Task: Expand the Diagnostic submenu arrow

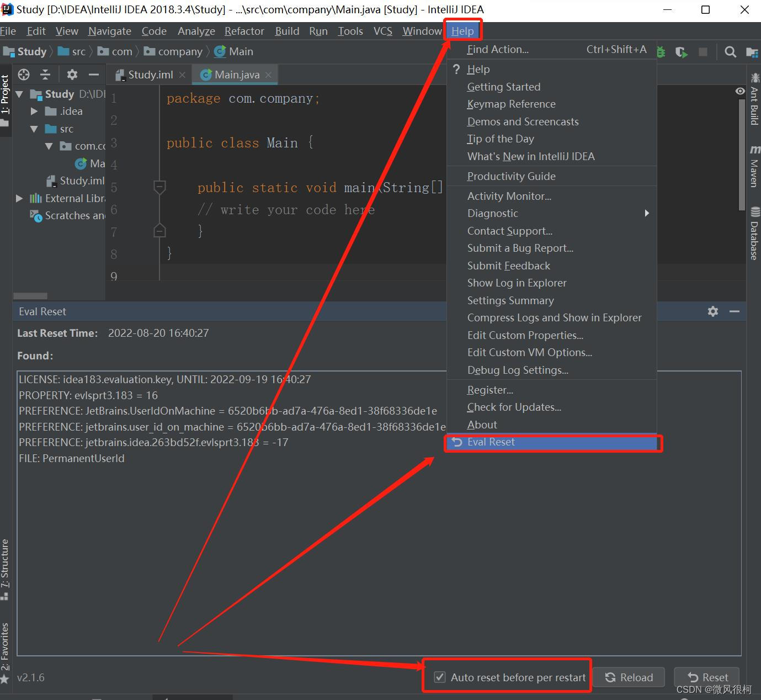Action: click(x=647, y=213)
